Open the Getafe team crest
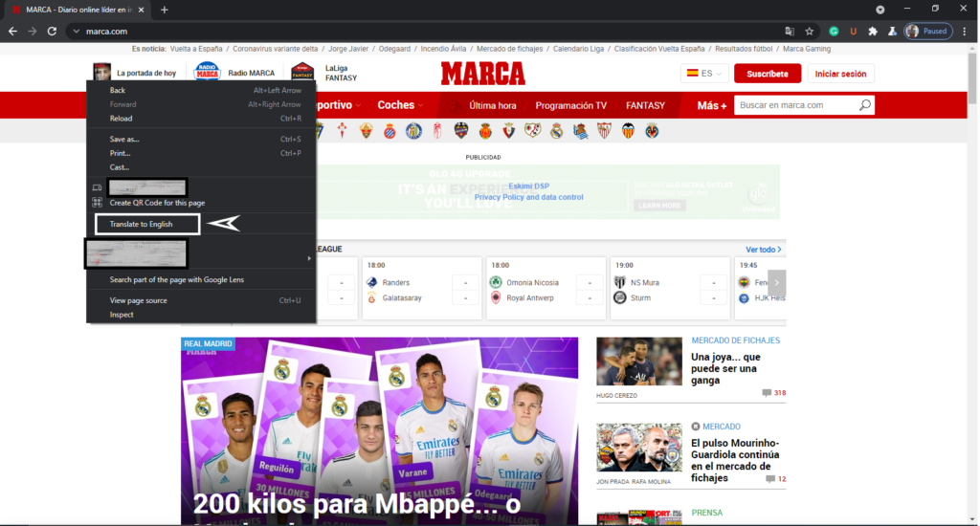Viewport: 980px width, 526px height. point(413,131)
